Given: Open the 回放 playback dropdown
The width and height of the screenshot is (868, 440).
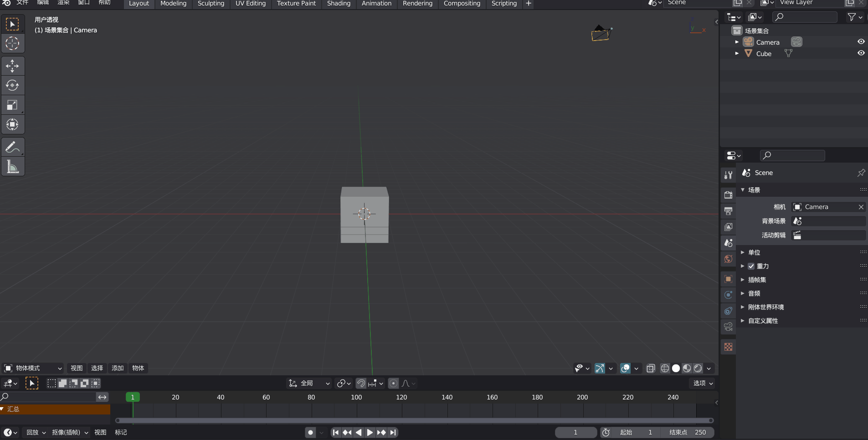Looking at the screenshot, I should click(36, 432).
